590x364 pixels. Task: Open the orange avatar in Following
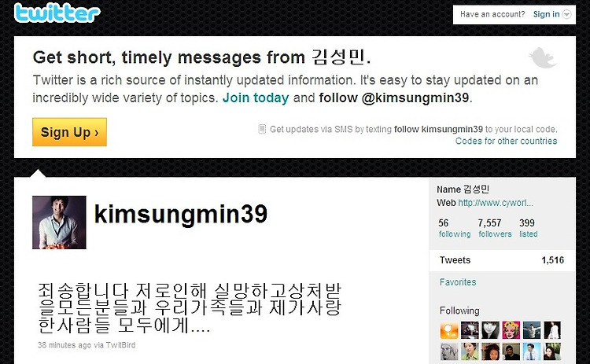pyautogui.click(x=449, y=330)
